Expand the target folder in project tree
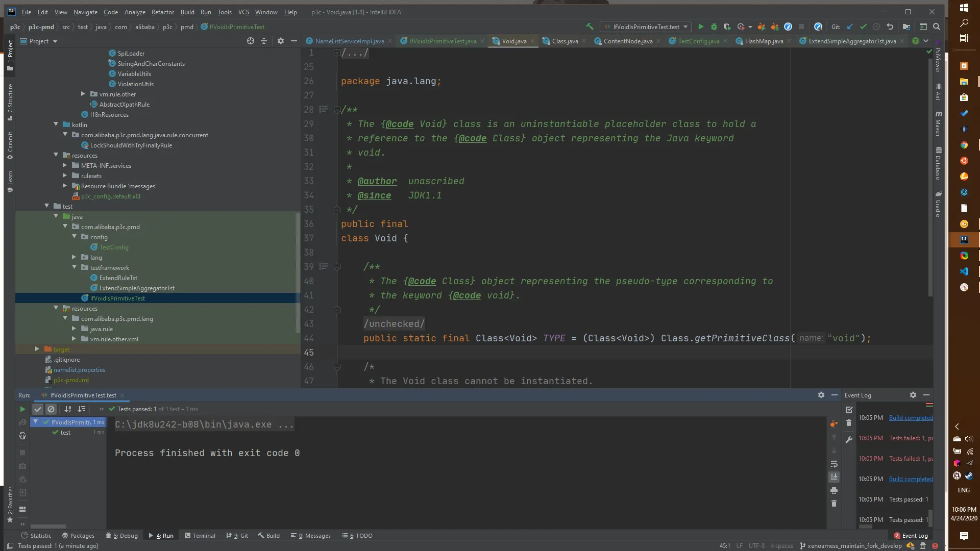980x551 pixels. [x=37, y=349]
